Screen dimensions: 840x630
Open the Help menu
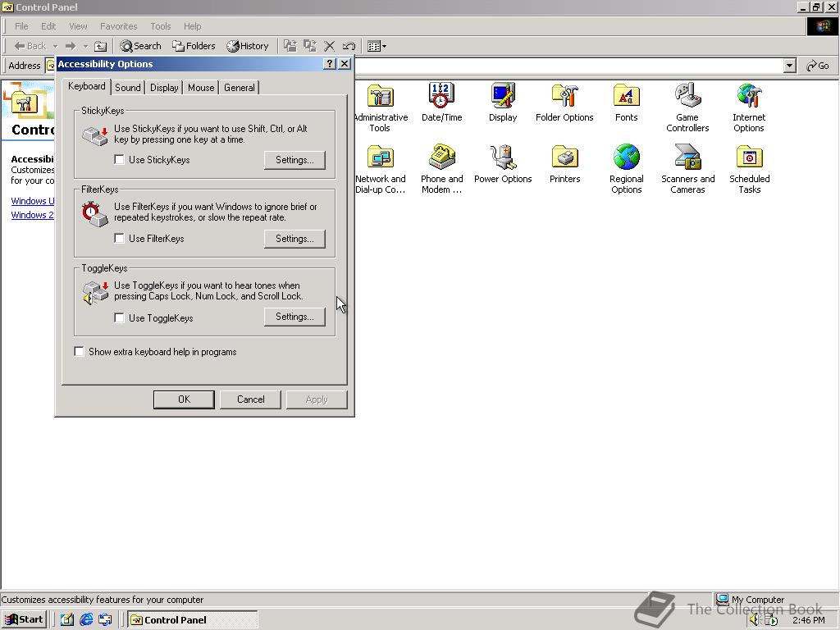192,26
